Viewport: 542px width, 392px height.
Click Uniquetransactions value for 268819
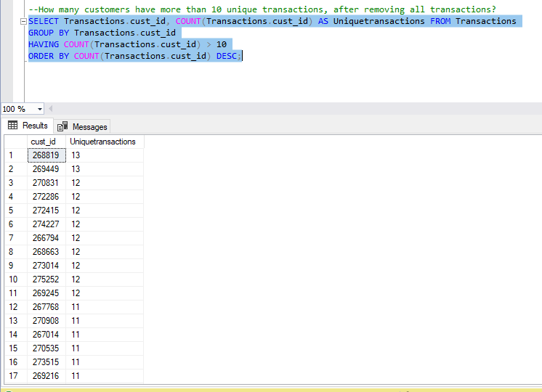pyautogui.click(x=105, y=155)
